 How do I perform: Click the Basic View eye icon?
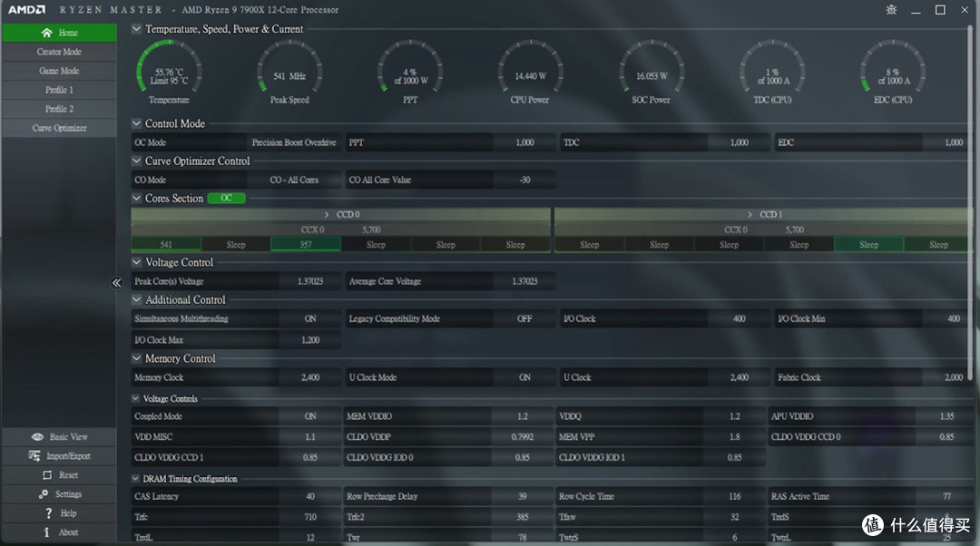tap(37, 436)
